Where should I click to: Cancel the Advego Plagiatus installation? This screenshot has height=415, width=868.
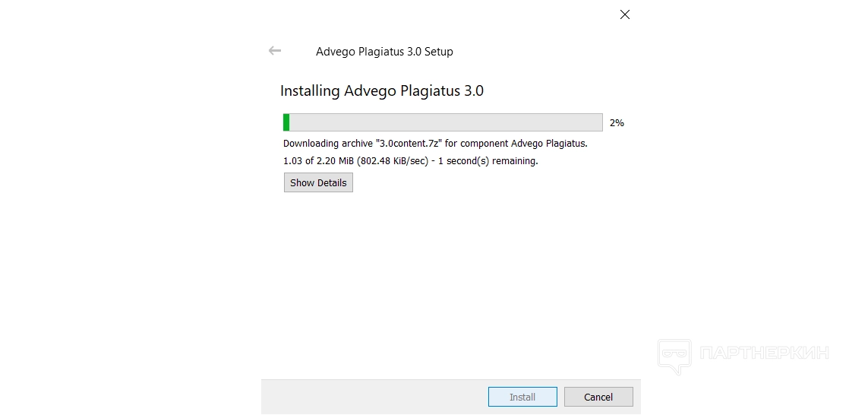[598, 397]
